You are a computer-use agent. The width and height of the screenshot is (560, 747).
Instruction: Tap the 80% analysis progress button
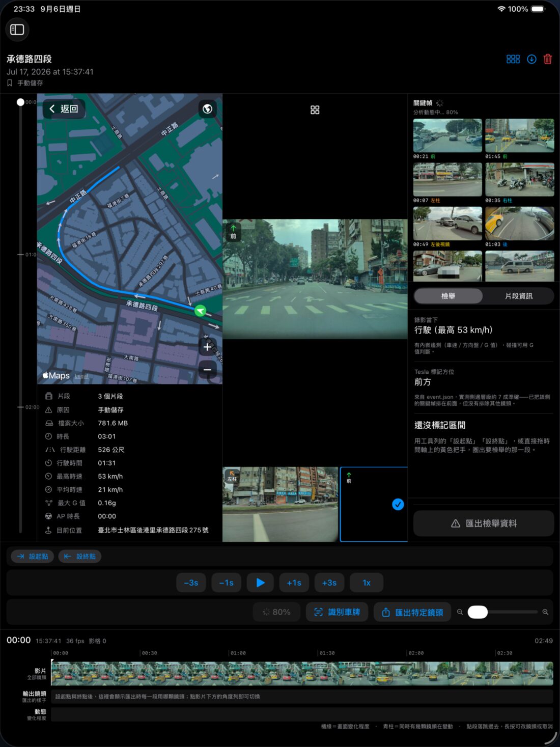(276, 612)
